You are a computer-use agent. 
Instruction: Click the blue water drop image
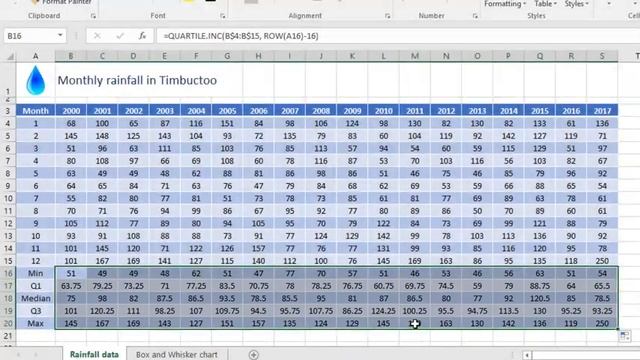click(x=36, y=80)
